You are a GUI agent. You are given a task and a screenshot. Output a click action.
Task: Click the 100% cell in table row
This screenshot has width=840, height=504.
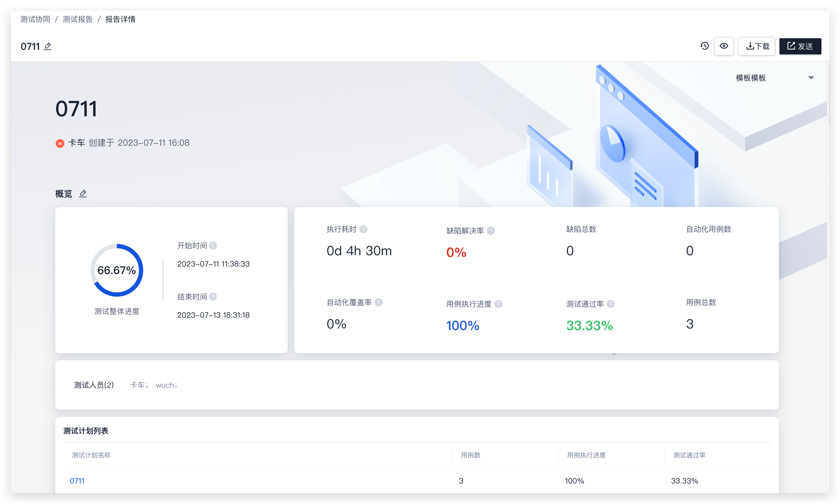pyautogui.click(x=574, y=481)
